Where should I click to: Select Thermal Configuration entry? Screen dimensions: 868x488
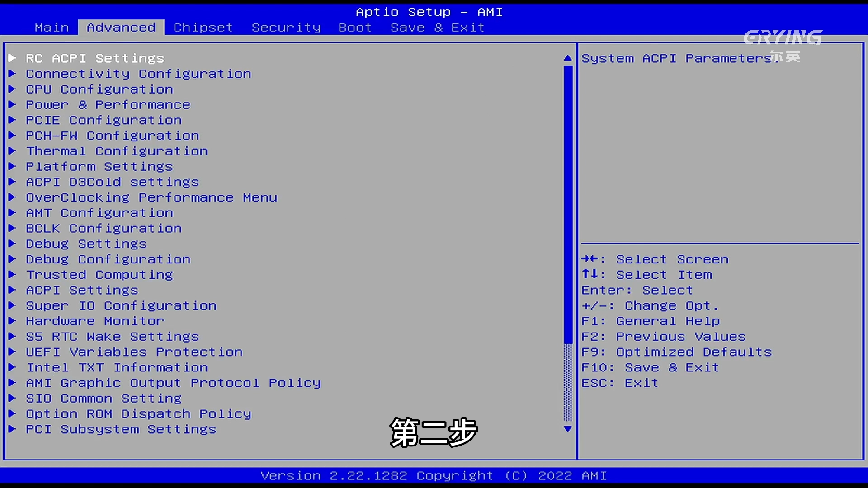[x=117, y=151]
